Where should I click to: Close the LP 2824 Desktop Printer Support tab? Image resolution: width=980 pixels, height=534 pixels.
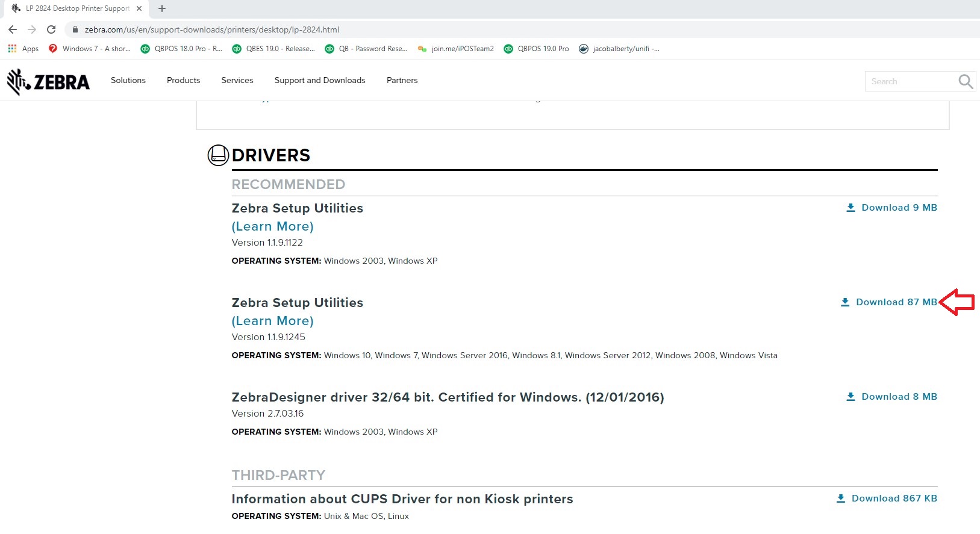pyautogui.click(x=139, y=8)
